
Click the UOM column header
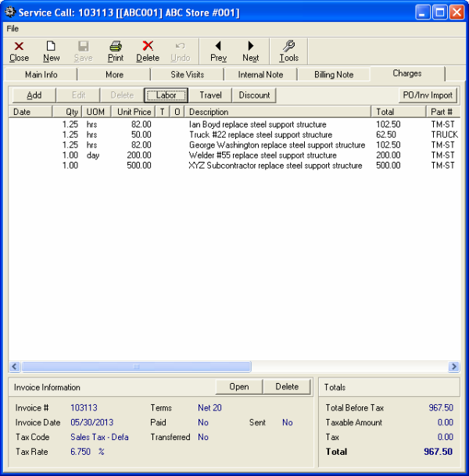pyautogui.click(x=96, y=112)
